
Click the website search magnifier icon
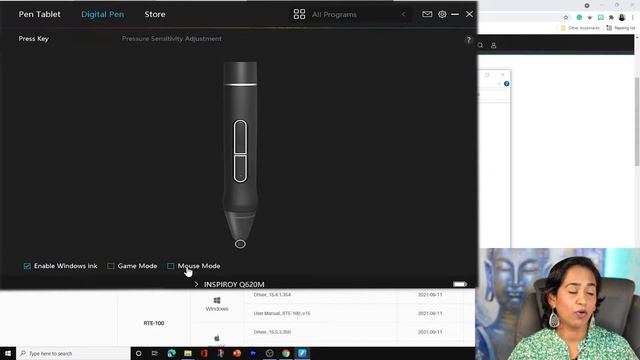(480, 45)
